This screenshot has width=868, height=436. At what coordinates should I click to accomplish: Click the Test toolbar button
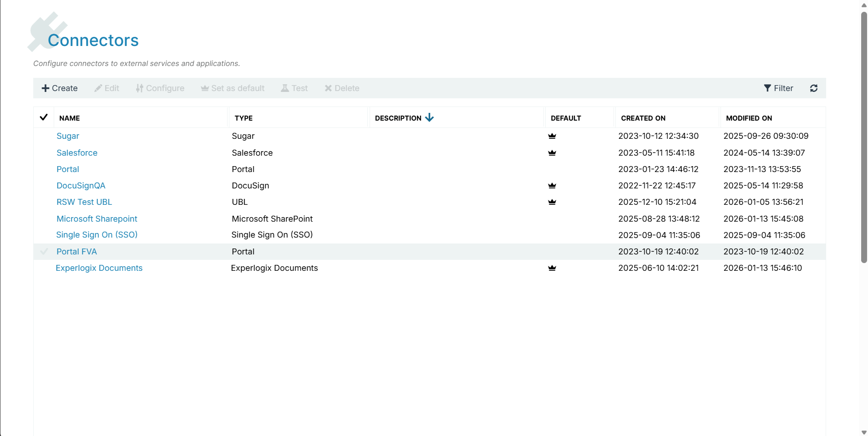[x=294, y=88]
